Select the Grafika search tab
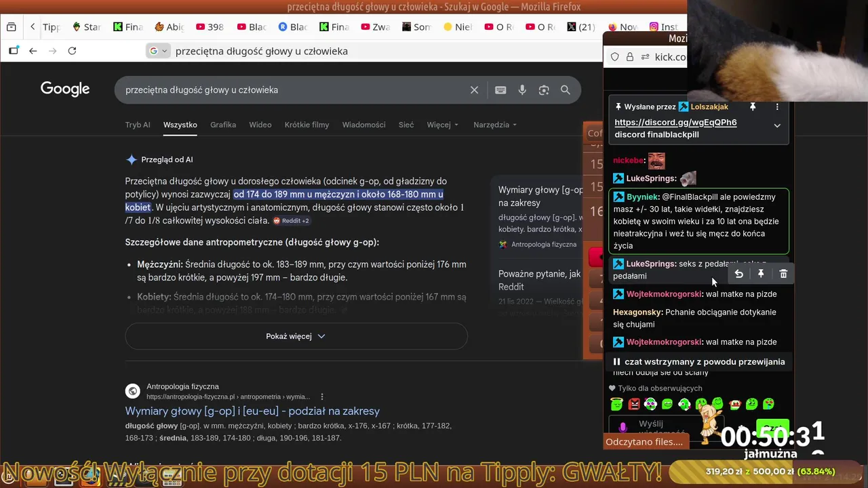The width and height of the screenshot is (868, 488). pos(223,125)
